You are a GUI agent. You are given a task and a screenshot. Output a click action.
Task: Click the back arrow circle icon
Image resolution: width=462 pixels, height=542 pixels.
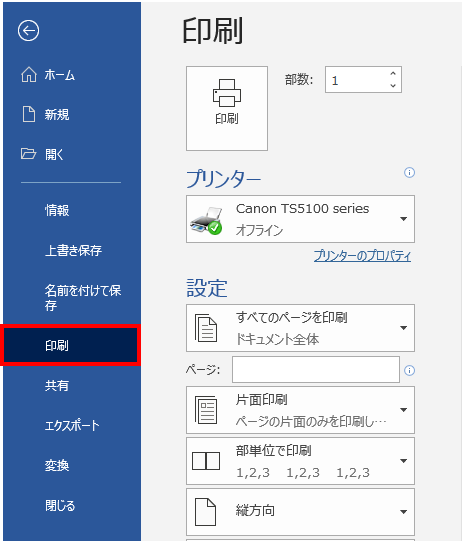click(x=28, y=31)
